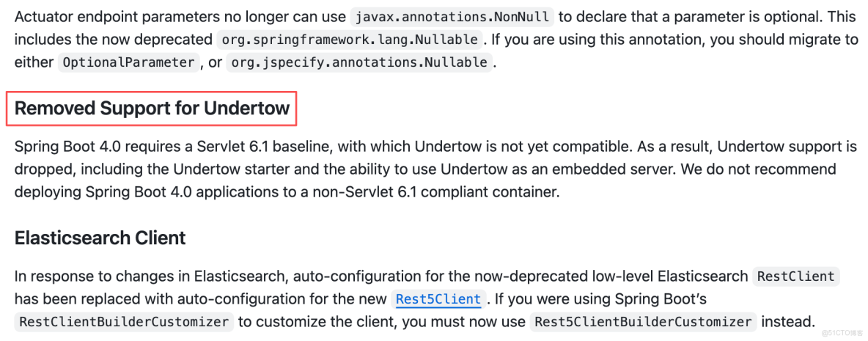Click the org.springframework.lang.Nullable code snippet
868x341 pixels.
tap(348, 40)
